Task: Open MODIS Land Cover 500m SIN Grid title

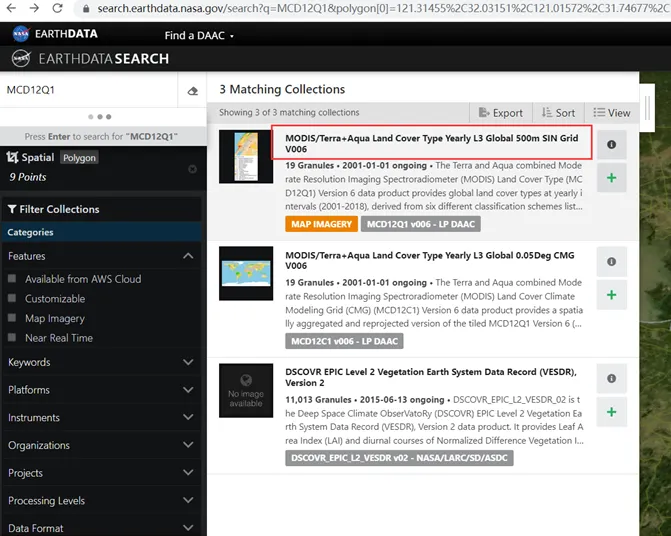Action: click(432, 143)
